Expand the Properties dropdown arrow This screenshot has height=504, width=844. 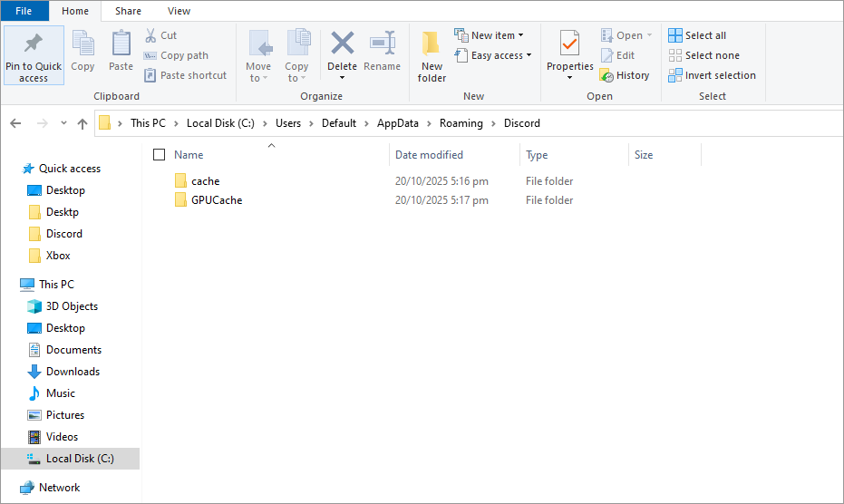[569, 78]
